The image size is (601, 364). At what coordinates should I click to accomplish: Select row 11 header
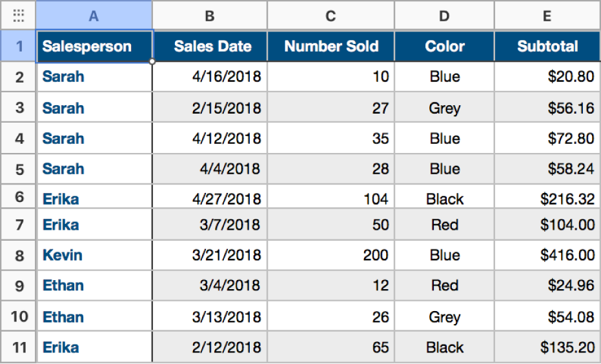pos(19,347)
